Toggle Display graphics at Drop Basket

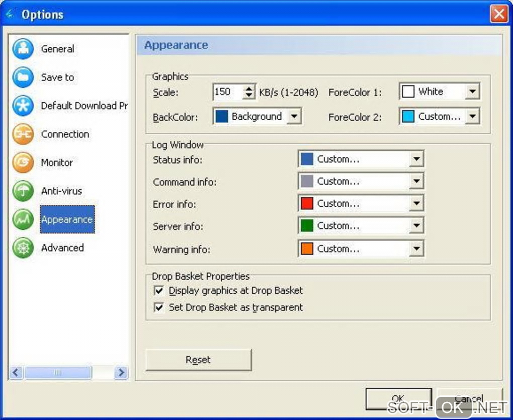(x=159, y=290)
